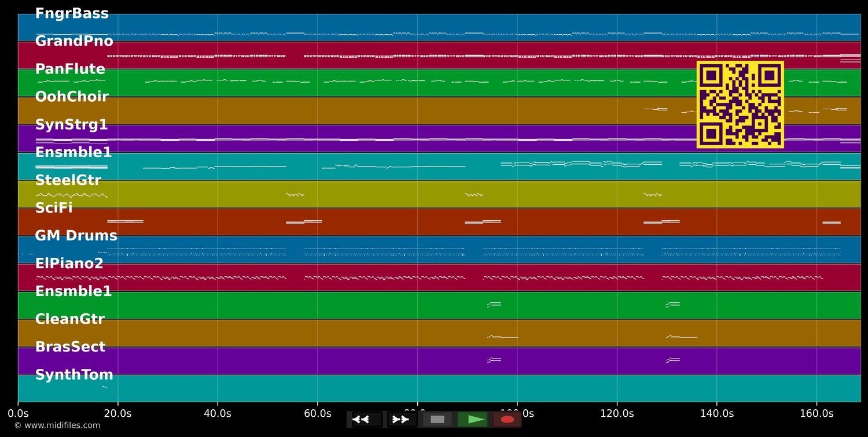Choose the CleanGtr track label
The width and height of the screenshot is (868, 437).
(x=70, y=319)
